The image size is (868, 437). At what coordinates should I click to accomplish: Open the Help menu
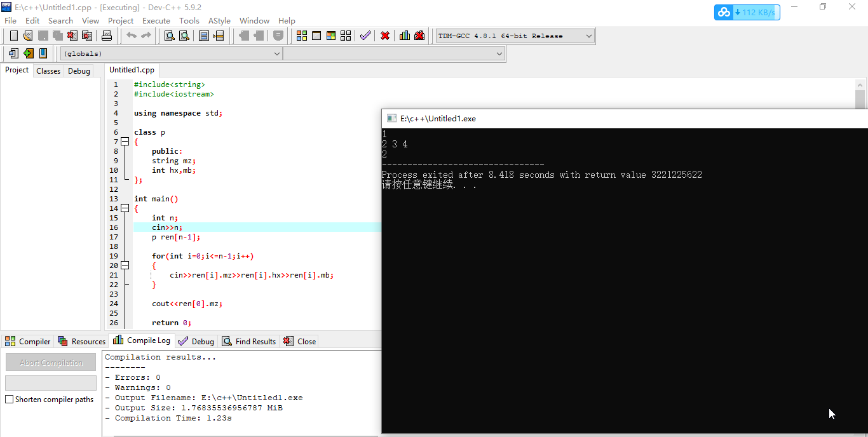coord(287,20)
